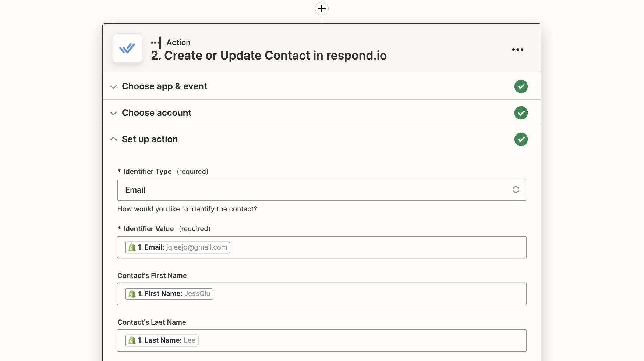
Task: Click green checkmark beside Set up action
Action: point(521,139)
